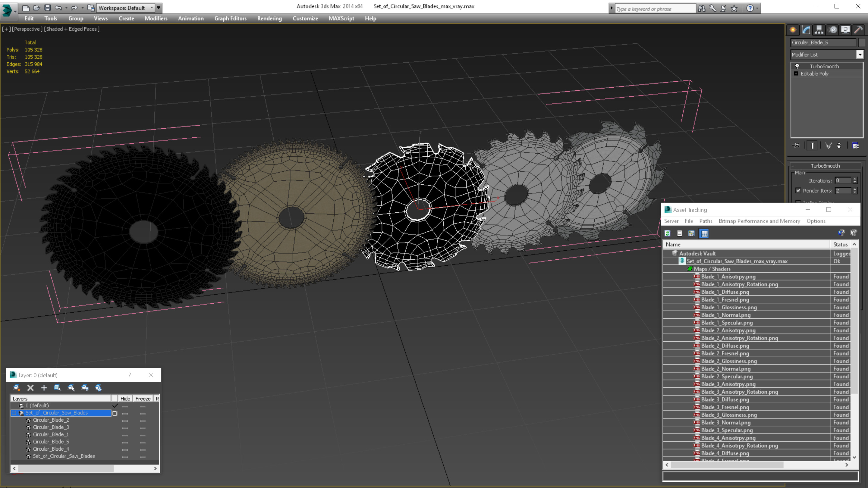
Task: Click Highlight Selected Objects' Layers icon
Action: click(71, 388)
